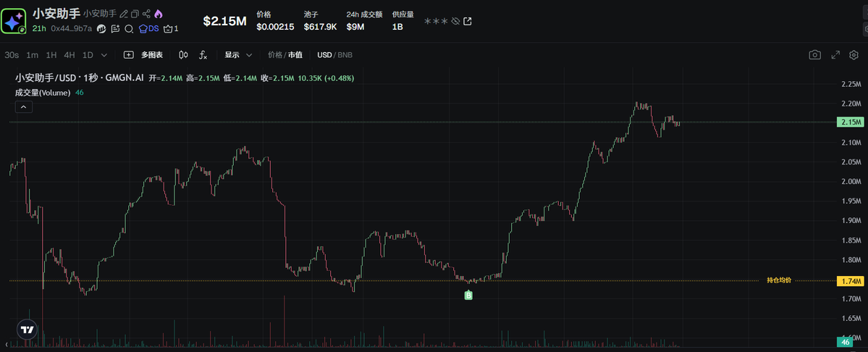The image size is (868, 352).
Task: Switch chart to 市值 mode
Action: [x=295, y=55]
